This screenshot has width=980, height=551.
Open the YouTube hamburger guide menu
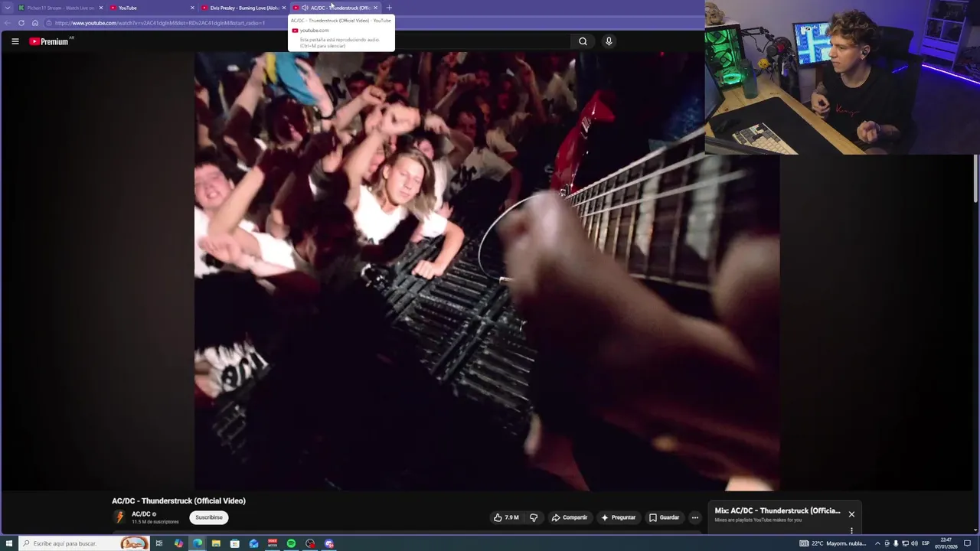click(x=15, y=41)
